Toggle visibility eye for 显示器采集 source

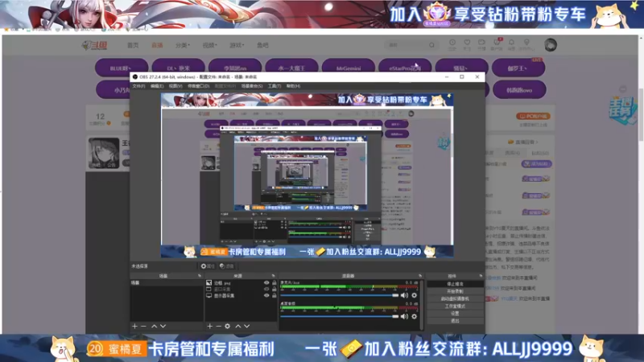coord(266,295)
